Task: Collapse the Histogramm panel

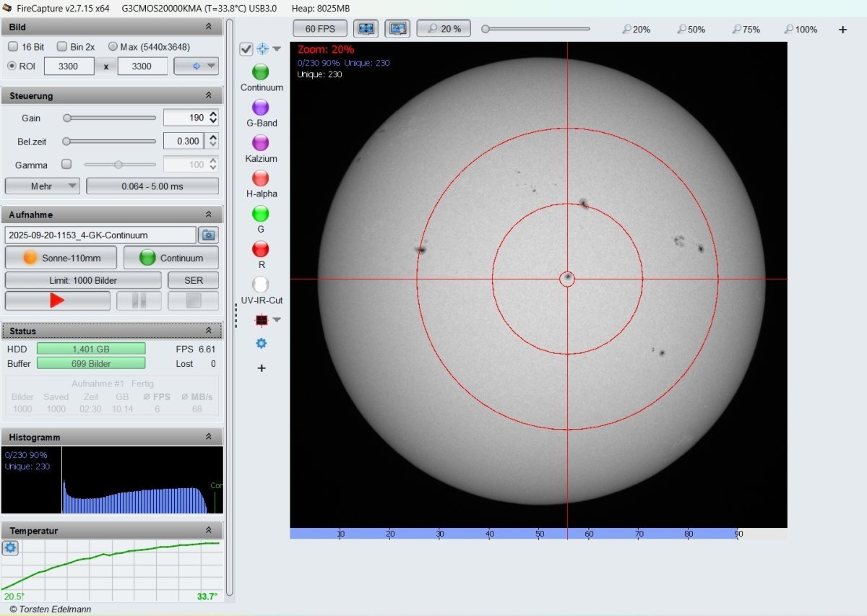Action: [x=209, y=437]
